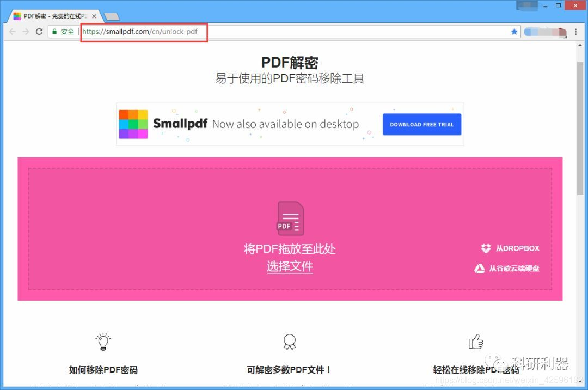Click the PDF解密 page heading

pos(290,63)
